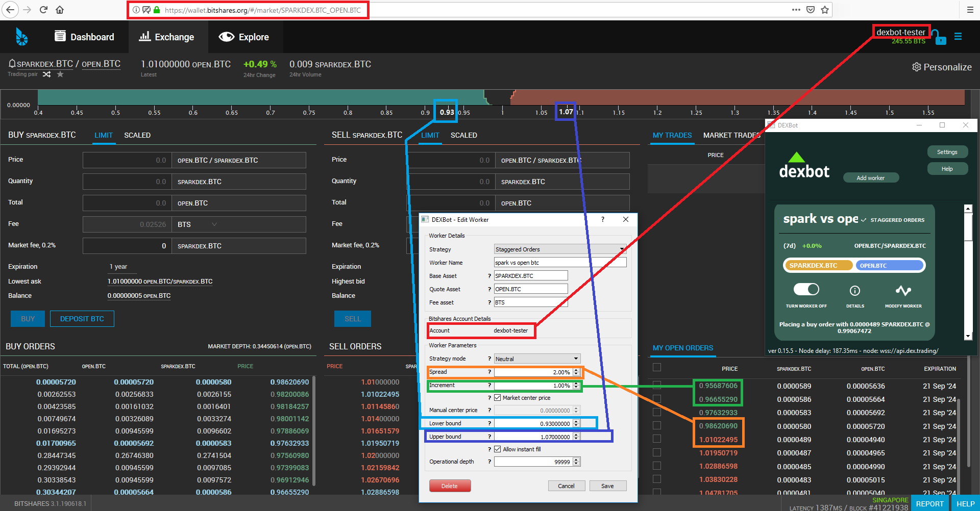Click the price alert bell icon

pyautogui.click(x=12, y=64)
